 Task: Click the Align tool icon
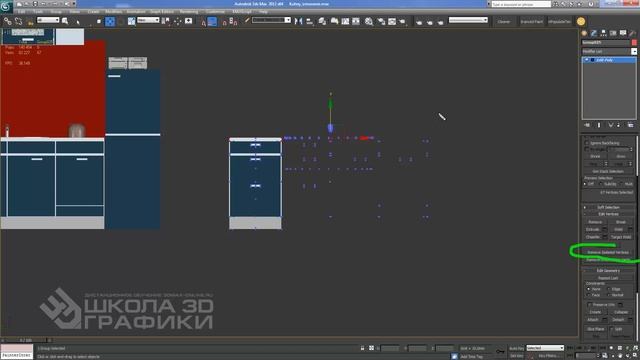[x=310, y=21]
